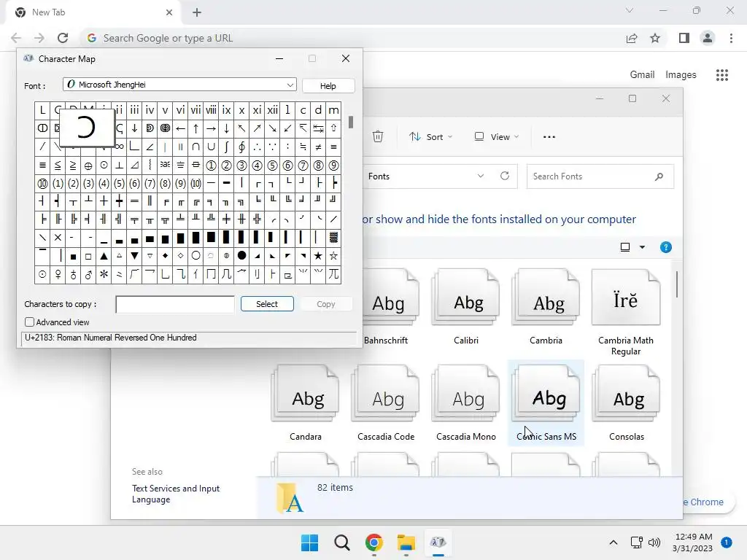
Task: Open the Gmail link
Action: click(x=642, y=75)
